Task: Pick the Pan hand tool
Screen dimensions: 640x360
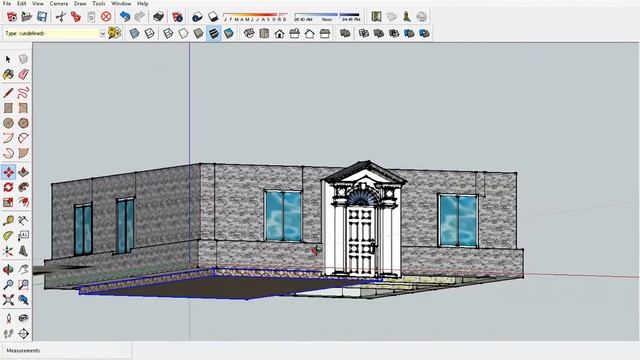Action: coord(23,269)
